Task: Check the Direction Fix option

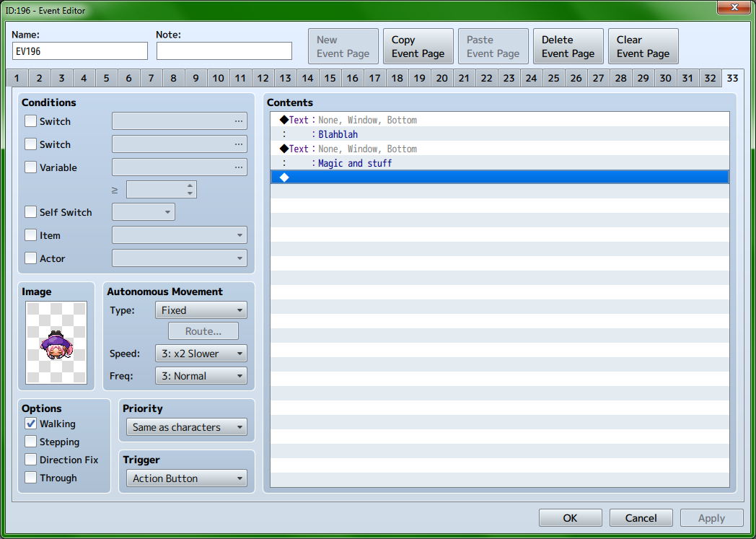Action: tap(30, 460)
